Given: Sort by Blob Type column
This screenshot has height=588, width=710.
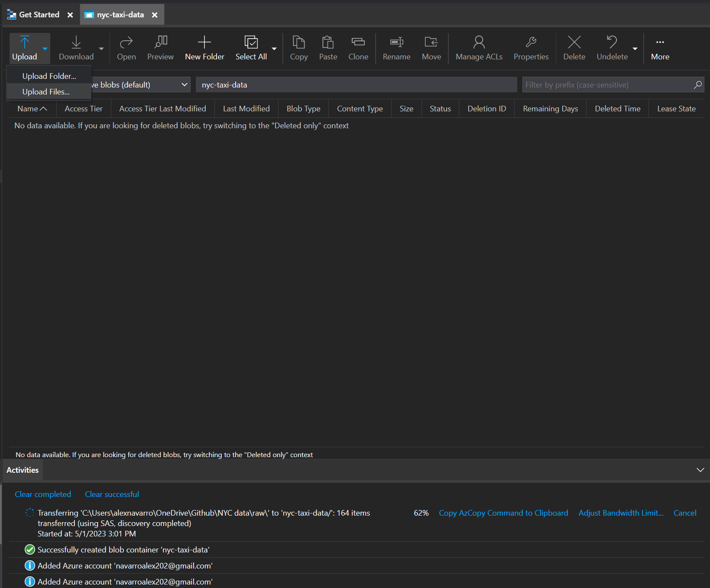Looking at the screenshot, I should [304, 109].
